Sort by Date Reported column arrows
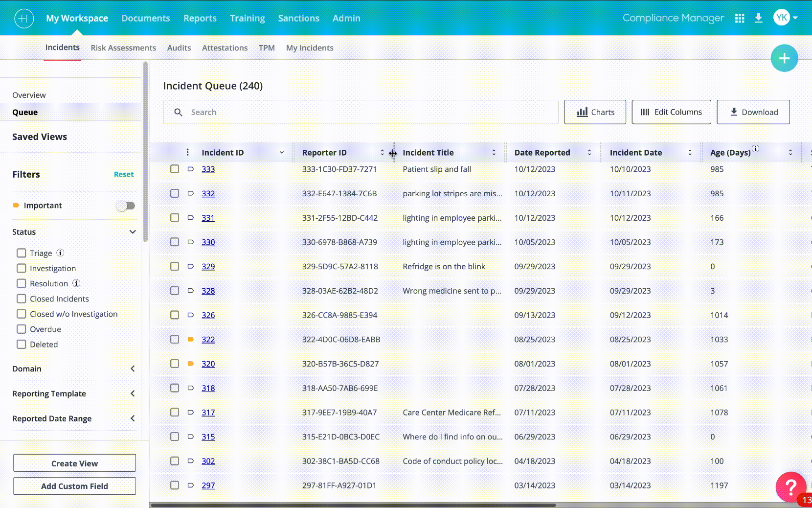 pos(589,153)
